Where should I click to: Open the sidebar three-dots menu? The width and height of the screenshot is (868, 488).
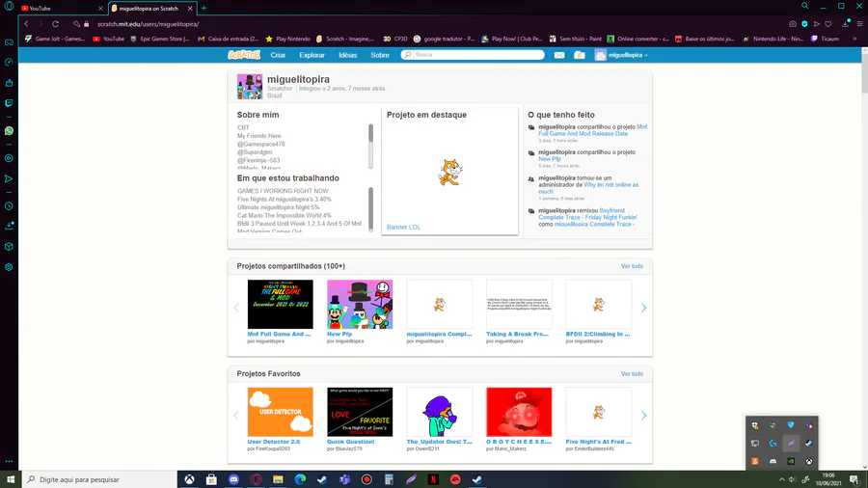point(9,461)
